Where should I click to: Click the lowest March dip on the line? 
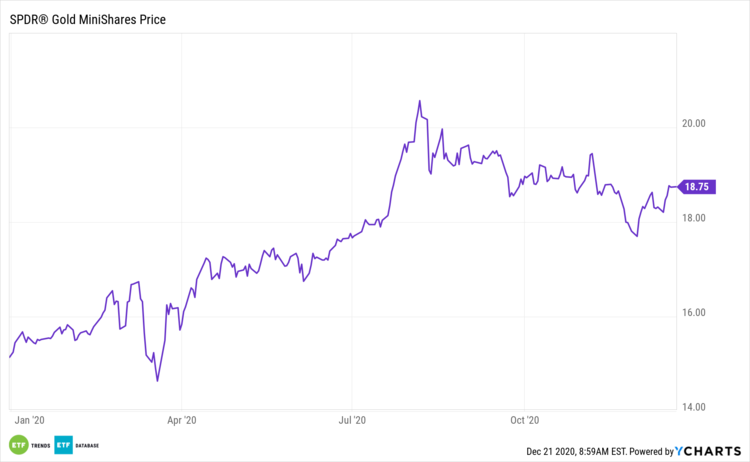[x=157, y=380]
